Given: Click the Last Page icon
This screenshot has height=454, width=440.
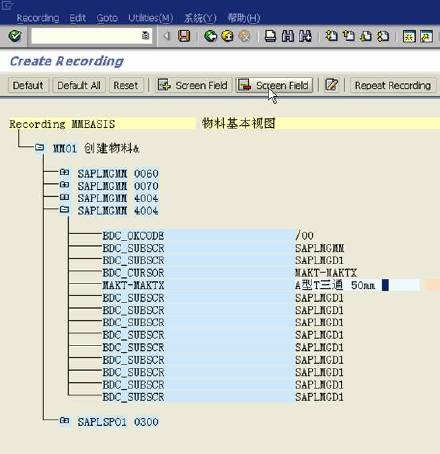Looking at the screenshot, I should (383, 36).
